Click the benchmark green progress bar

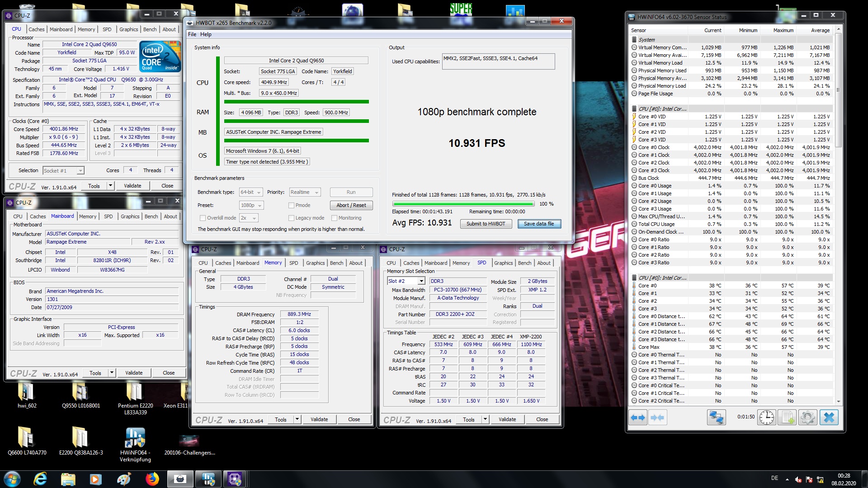pos(463,204)
